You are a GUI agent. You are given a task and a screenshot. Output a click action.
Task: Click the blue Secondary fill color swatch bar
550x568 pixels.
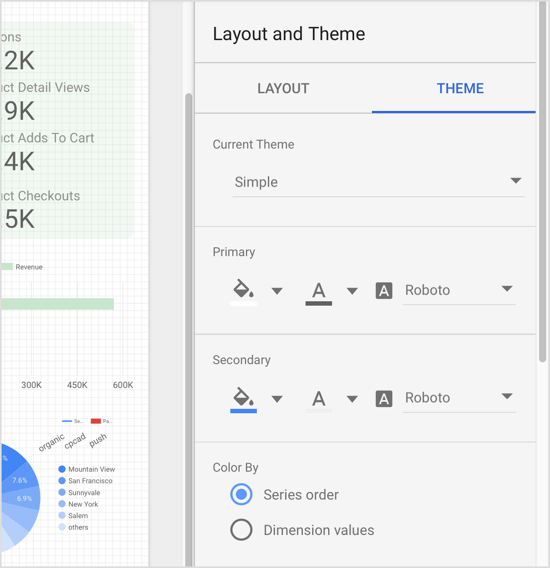[243, 411]
